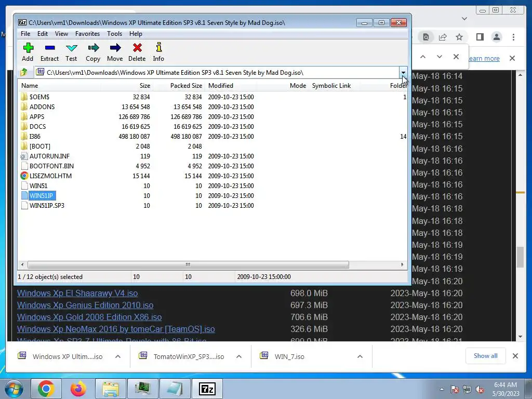Open the Favorites menu

(87, 34)
